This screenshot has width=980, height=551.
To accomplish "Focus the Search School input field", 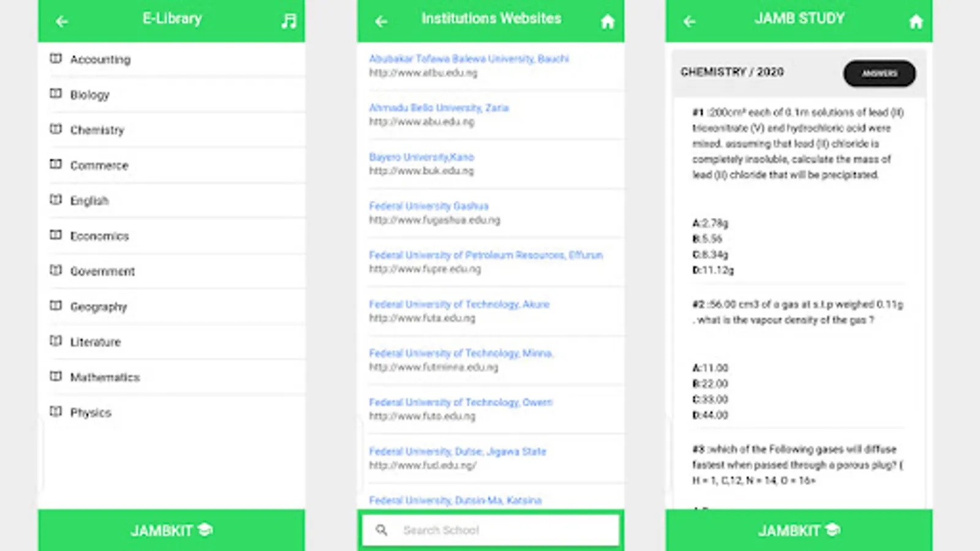I will click(491, 530).
